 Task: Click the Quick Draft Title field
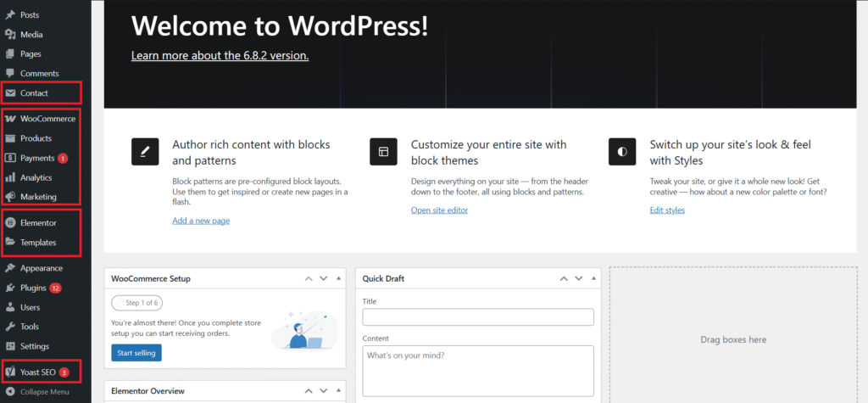[478, 317]
